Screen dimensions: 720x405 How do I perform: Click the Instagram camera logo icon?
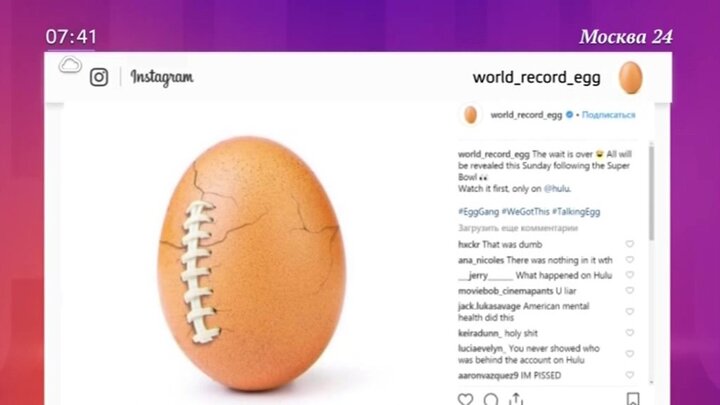click(x=99, y=77)
